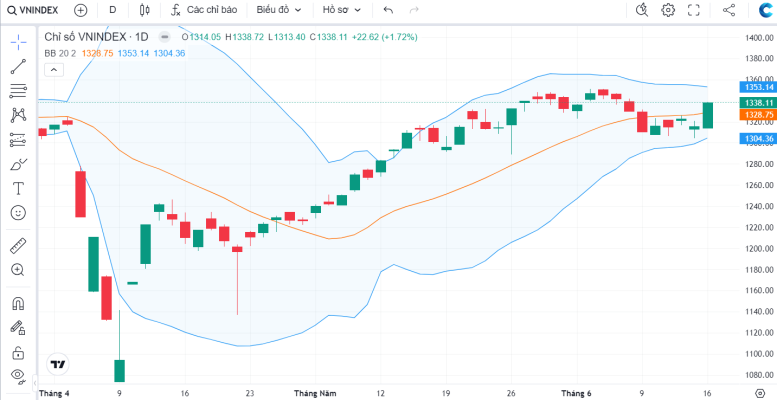Image resolution: width=777 pixels, height=400 pixels.
Task: Click the grey minus status circle beside the title
Action: (165, 37)
